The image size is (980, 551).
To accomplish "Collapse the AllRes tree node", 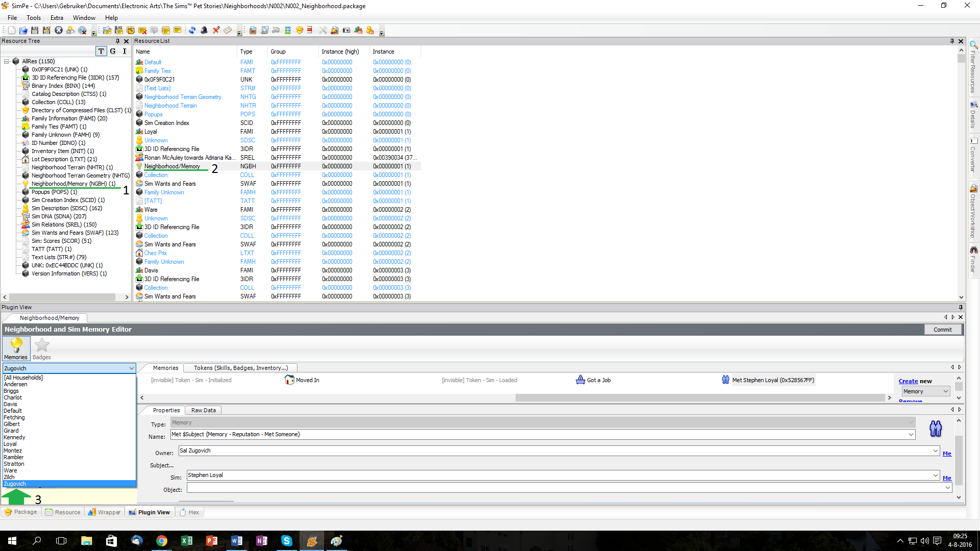I will point(6,61).
